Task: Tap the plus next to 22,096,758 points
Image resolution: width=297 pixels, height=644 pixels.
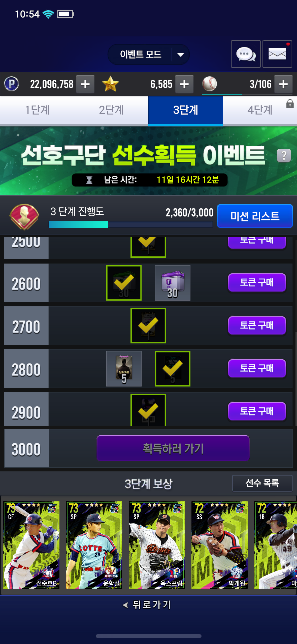Action: pos(85,84)
